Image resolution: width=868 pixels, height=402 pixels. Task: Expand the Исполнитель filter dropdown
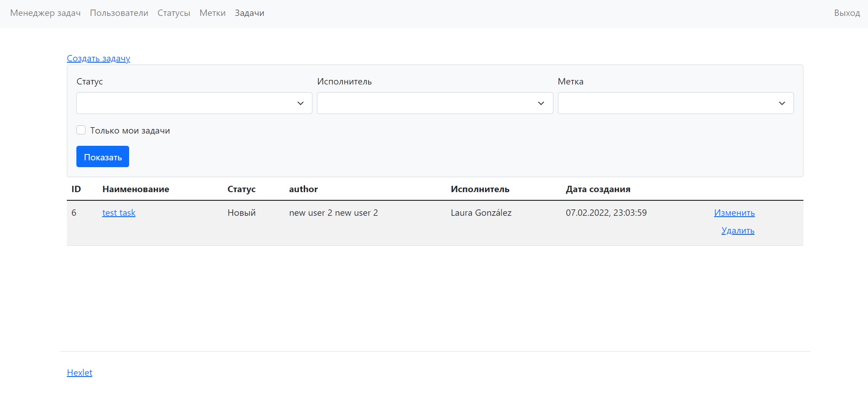[435, 103]
